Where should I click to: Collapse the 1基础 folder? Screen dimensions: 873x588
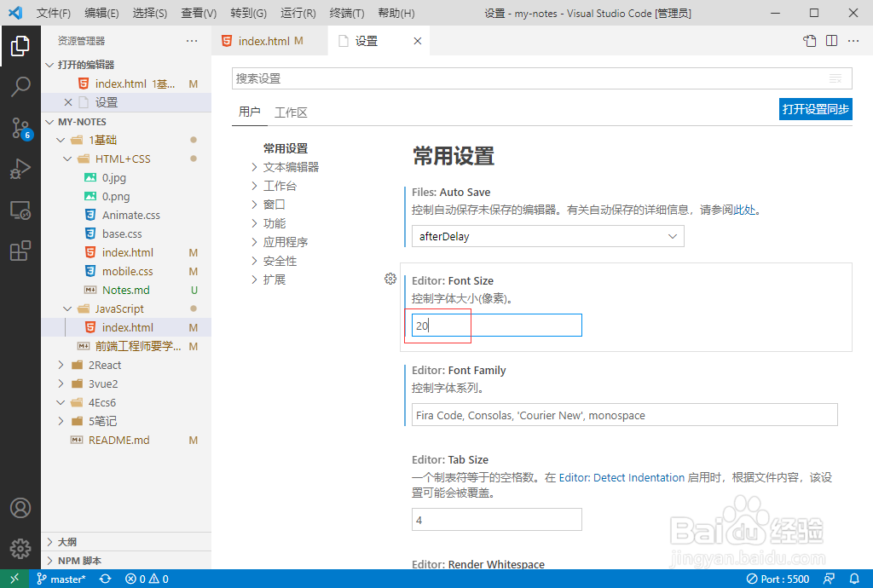61,141
